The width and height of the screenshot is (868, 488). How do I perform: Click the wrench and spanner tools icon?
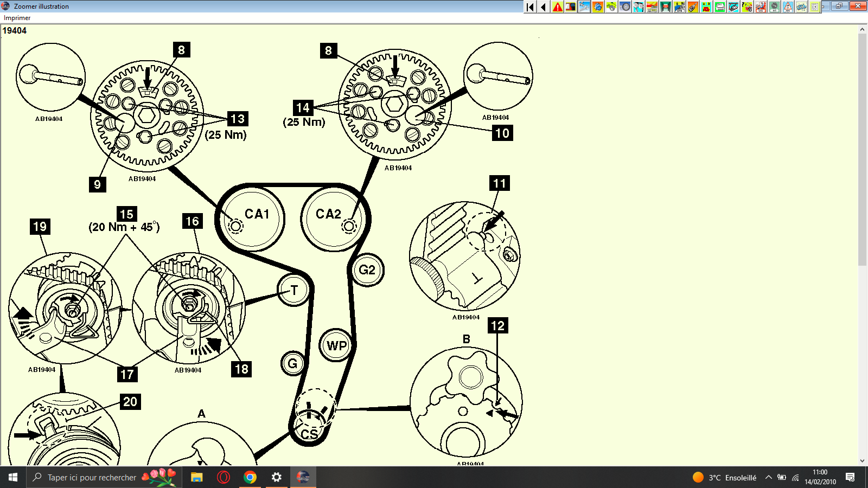point(584,7)
